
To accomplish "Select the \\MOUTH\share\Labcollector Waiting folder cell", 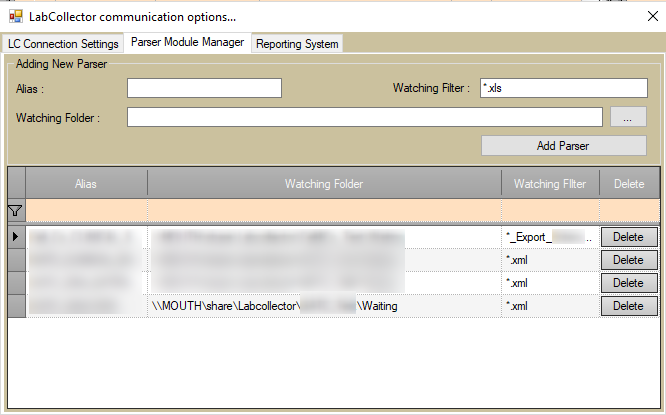I will 325,306.
